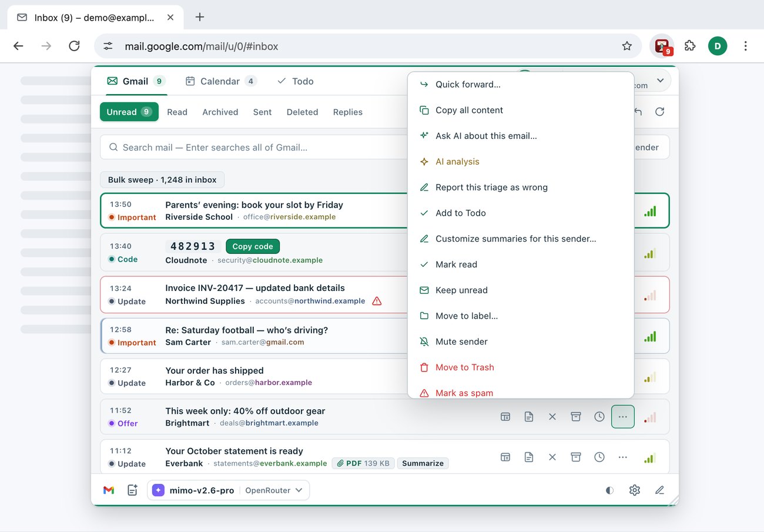The image size is (764, 532).
Task: Click the extension icon with the red 9 badge
Action: 662,46
